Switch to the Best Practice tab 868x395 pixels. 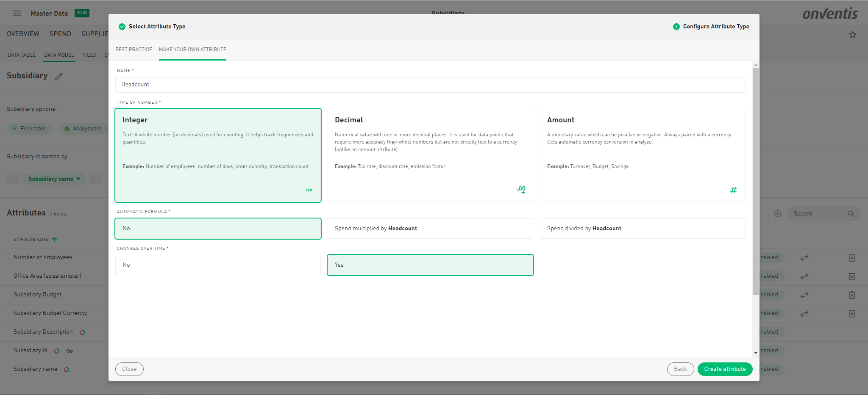134,50
